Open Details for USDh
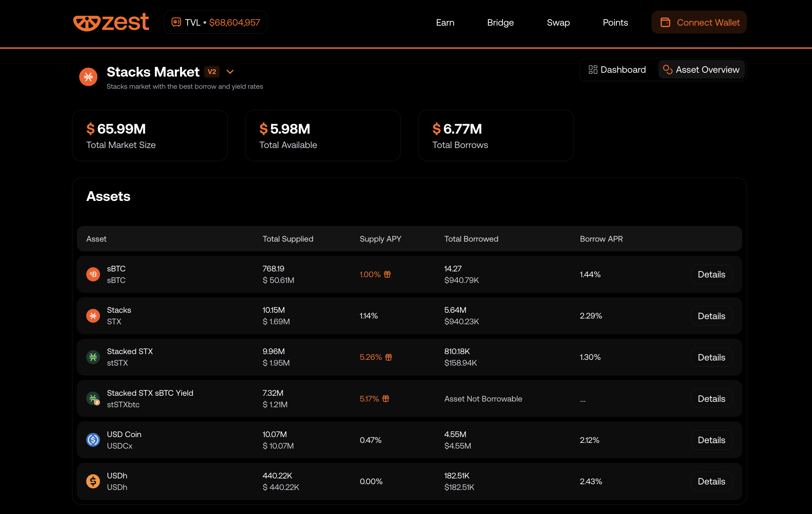Viewport: 812px width, 514px height. (x=711, y=481)
